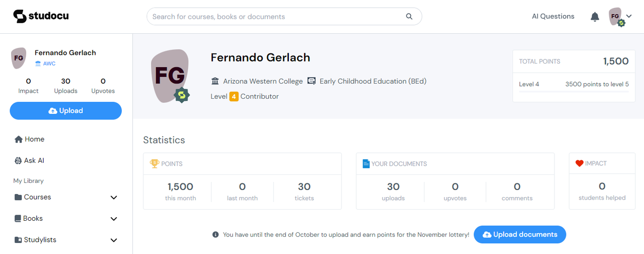Click the sidebar Upload button
Image resolution: width=644 pixels, height=254 pixels.
pyautogui.click(x=65, y=111)
